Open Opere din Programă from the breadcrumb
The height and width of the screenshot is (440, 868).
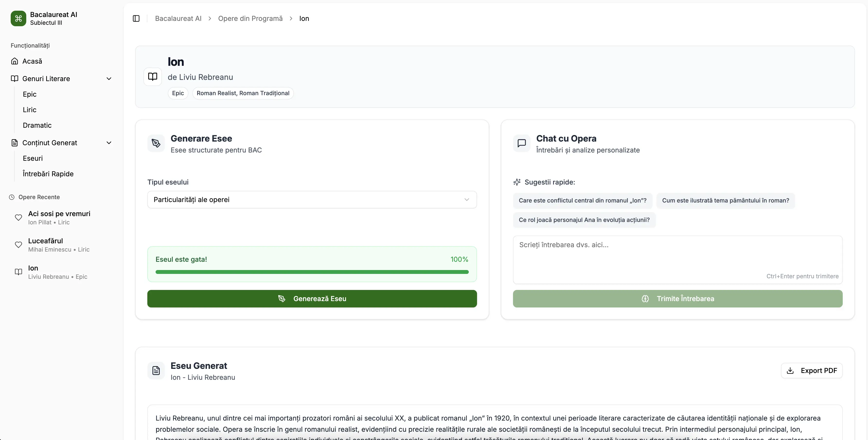point(250,18)
